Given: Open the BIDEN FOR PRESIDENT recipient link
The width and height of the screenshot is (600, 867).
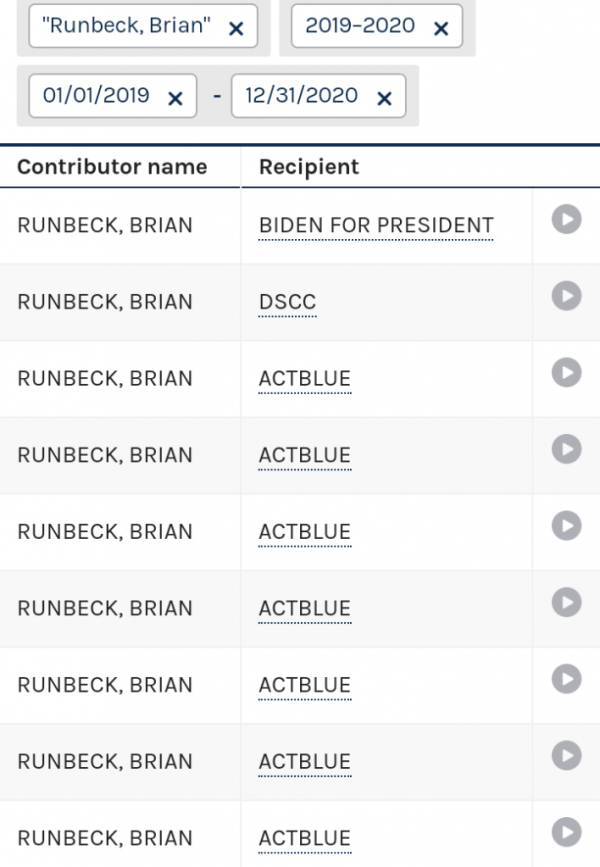Looking at the screenshot, I should [376, 226].
